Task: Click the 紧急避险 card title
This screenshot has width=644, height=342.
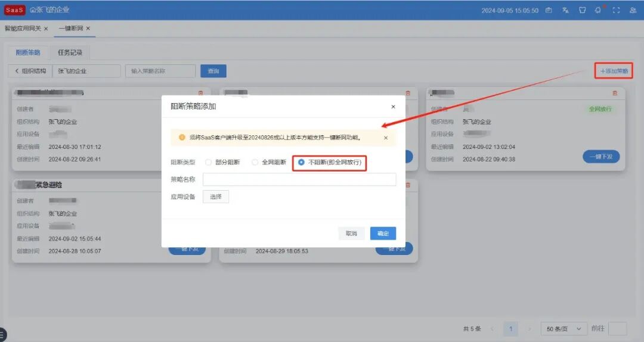Action: [x=48, y=185]
